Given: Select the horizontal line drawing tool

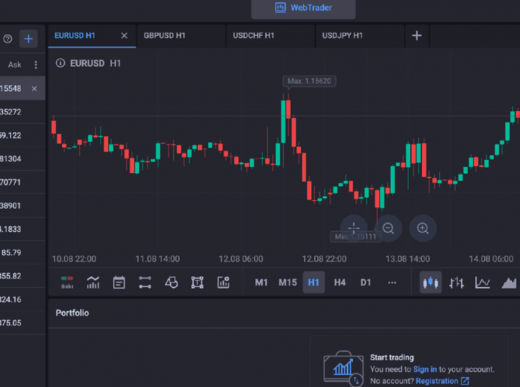Looking at the screenshot, I should point(145,283).
